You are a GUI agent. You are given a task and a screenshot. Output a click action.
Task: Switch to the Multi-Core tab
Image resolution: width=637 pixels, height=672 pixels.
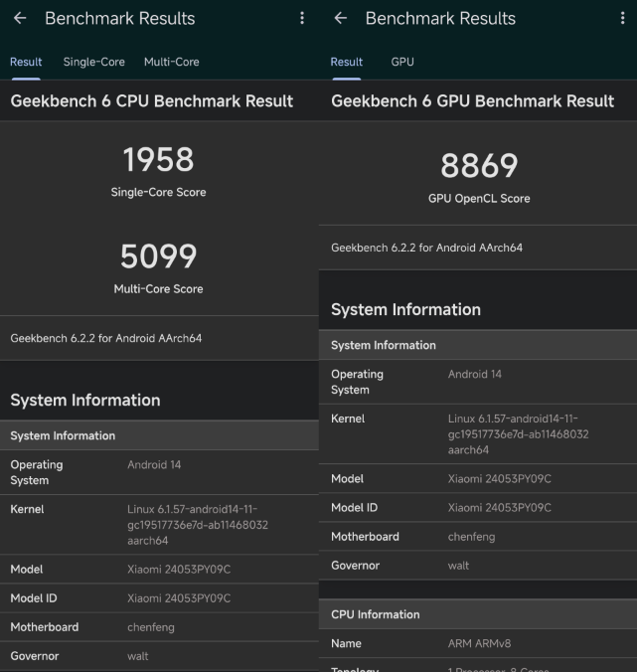(x=171, y=63)
